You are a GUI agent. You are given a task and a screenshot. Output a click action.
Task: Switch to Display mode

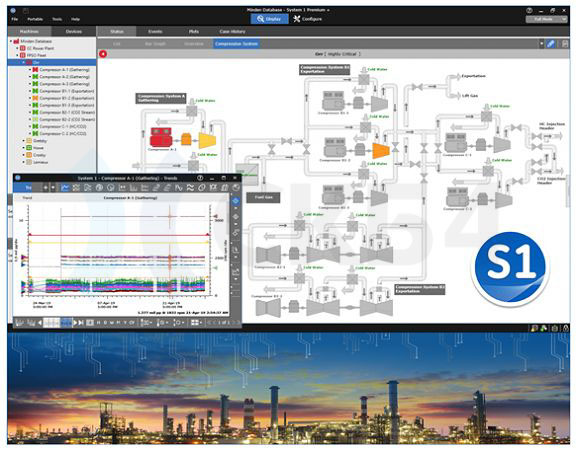point(269,19)
